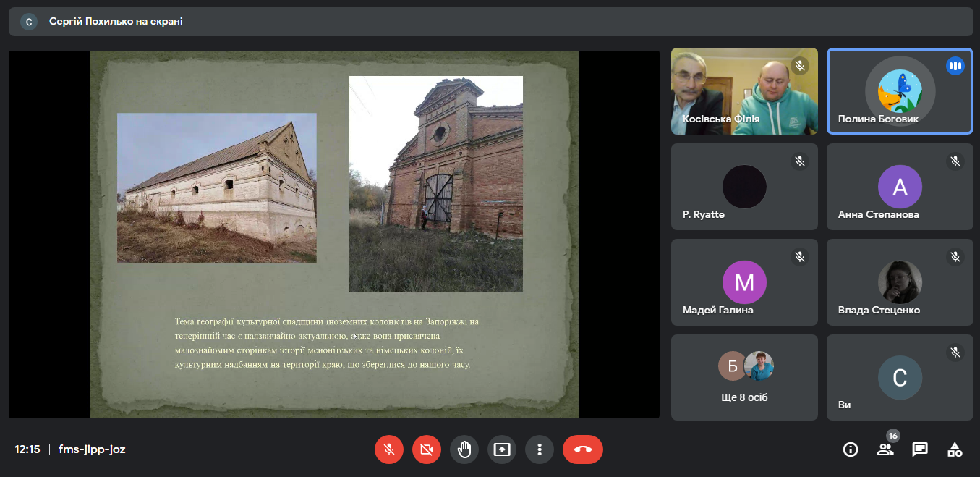
Task: Turn on the camera button
Action: coord(426,449)
